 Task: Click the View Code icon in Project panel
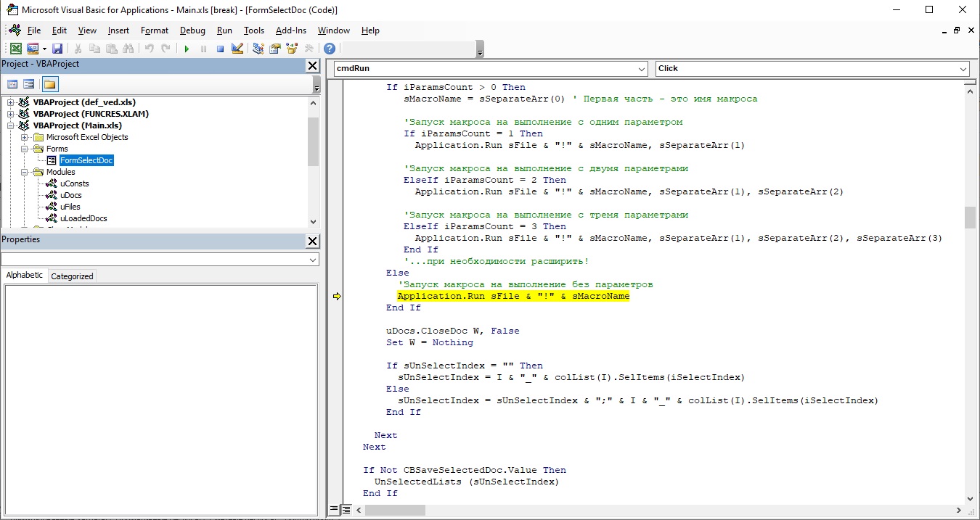pos(12,84)
